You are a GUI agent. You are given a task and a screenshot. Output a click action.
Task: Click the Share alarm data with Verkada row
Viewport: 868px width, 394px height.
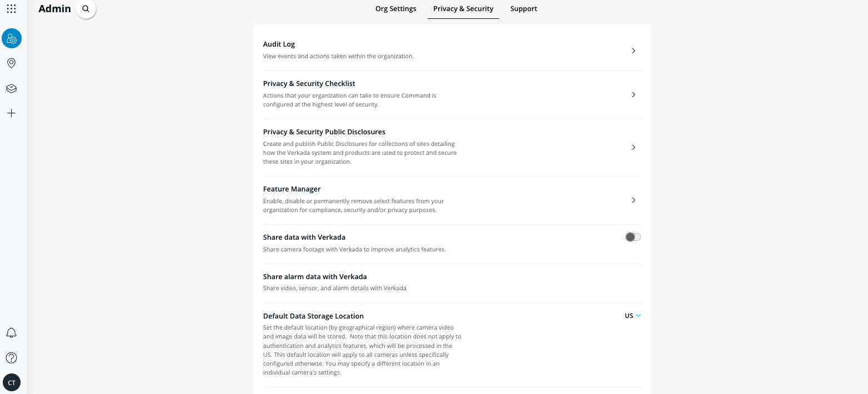pyautogui.click(x=315, y=277)
